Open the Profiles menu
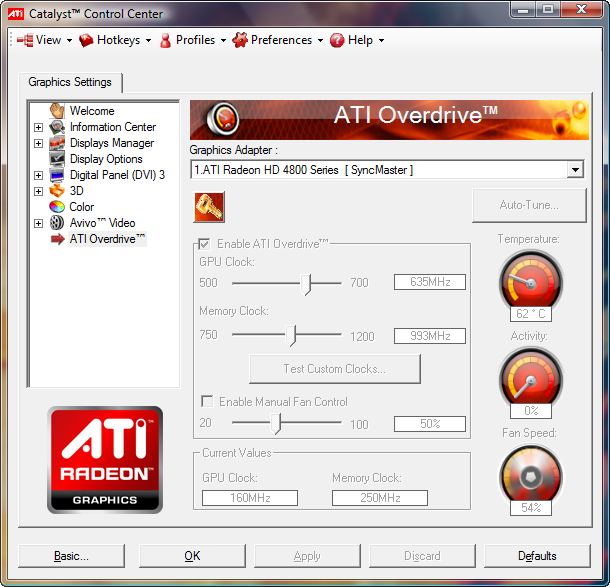 coord(193,40)
